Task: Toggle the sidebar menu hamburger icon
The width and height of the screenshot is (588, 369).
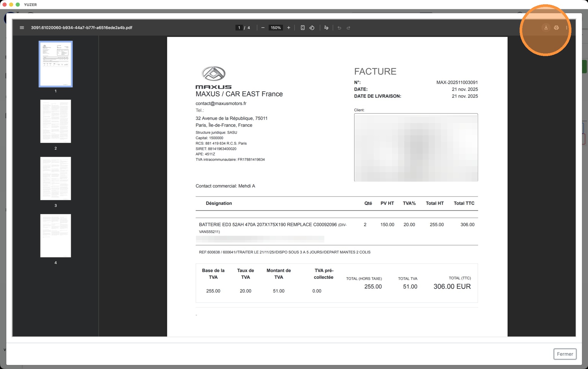Action: coord(22,28)
